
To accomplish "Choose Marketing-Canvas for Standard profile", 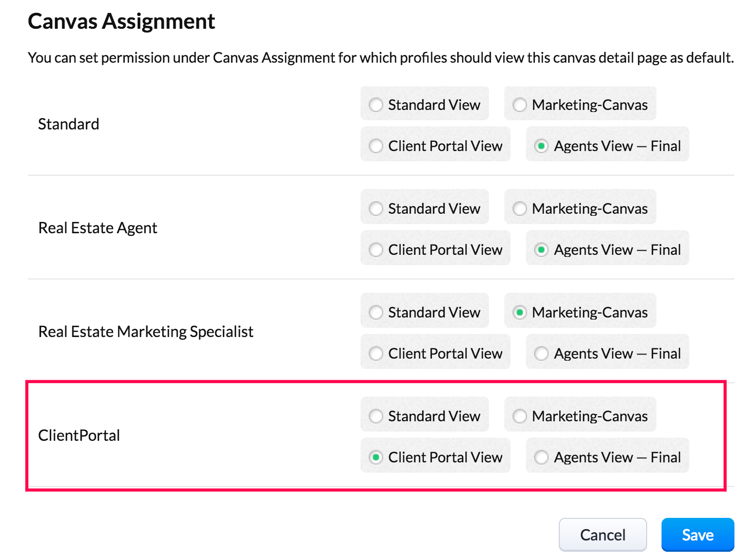I will 520,105.
